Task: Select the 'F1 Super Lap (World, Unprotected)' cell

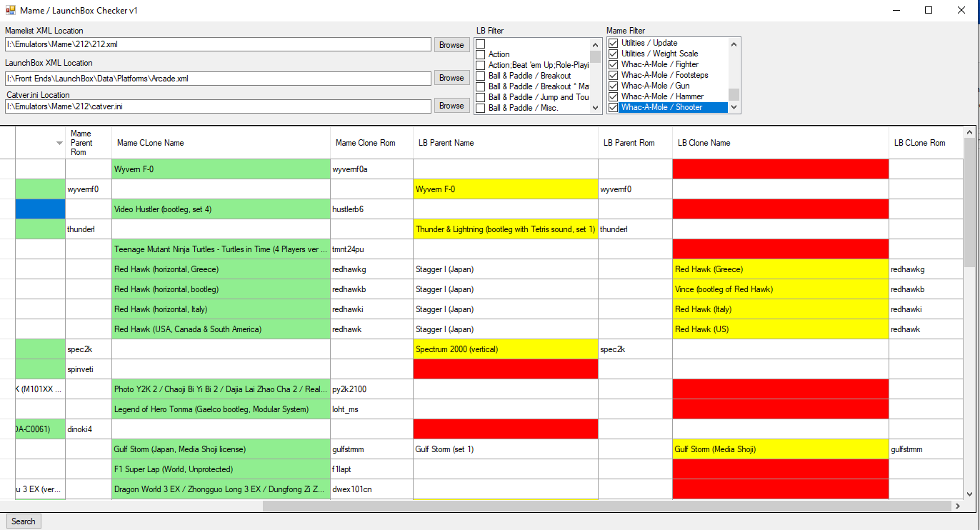Action: click(221, 469)
